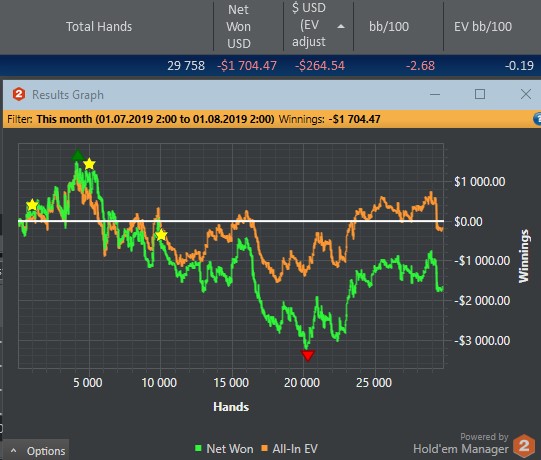Click the $0.00 axis label
Image resolution: width=541 pixels, height=460 pixels.
468,222
